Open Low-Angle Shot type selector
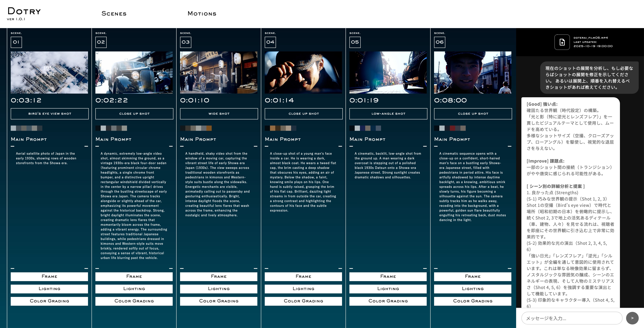The width and height of the screenshot is (644, 328). (388, 114)
